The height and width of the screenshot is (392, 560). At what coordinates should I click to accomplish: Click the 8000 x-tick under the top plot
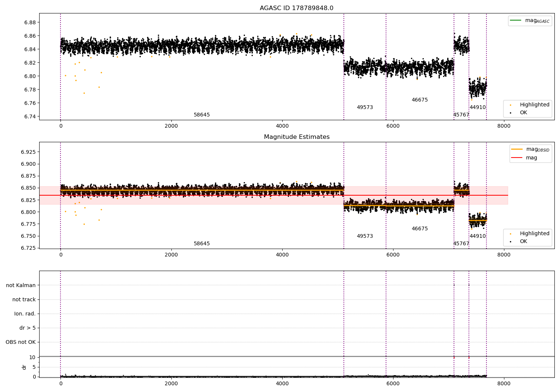point(504,126)
